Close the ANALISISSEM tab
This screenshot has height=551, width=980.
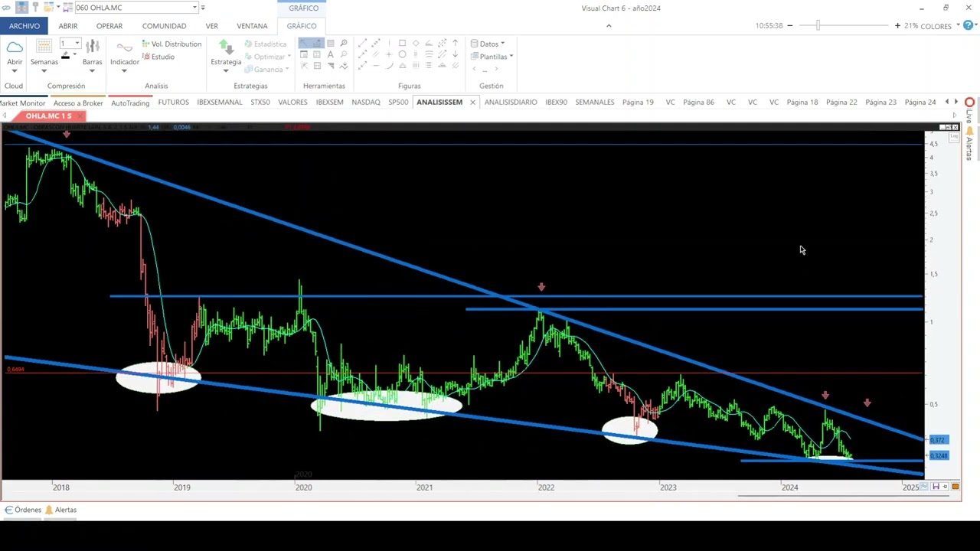472,102
